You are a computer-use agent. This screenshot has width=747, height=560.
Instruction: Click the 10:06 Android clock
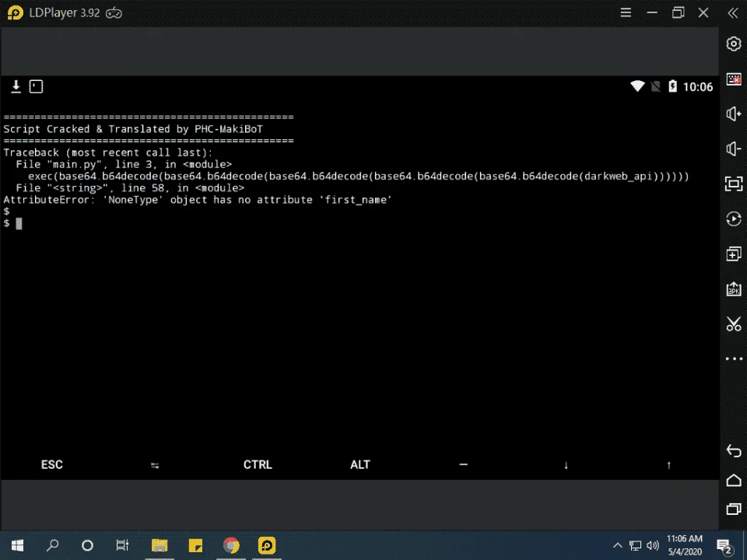[x=698, y=86]
